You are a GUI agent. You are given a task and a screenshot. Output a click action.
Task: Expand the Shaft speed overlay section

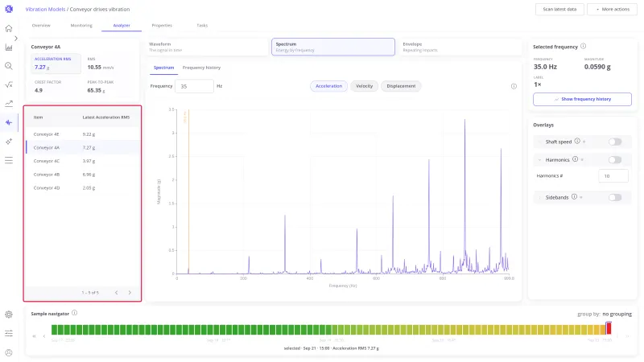point(539,142)
